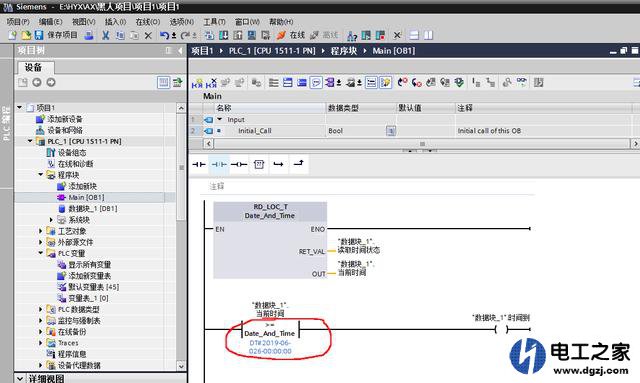Click interface table scroll left arrow
Screen dimensions: 640x383
click(208, 143)
